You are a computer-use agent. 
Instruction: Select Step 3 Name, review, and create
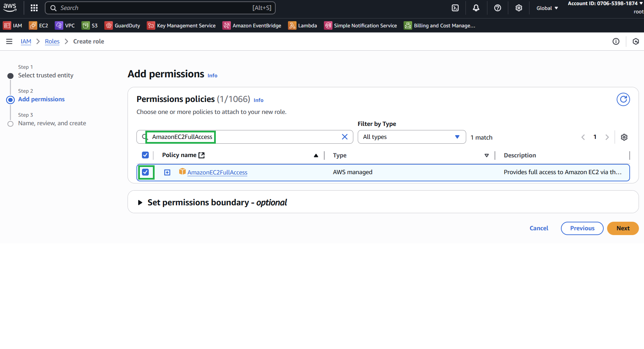click(52, 123)
